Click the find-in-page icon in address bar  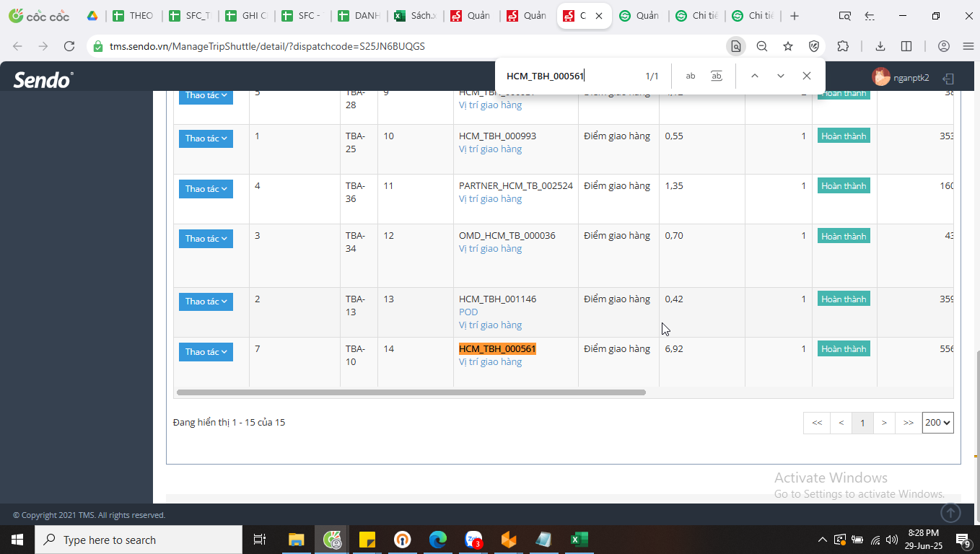tap(735, 46)
